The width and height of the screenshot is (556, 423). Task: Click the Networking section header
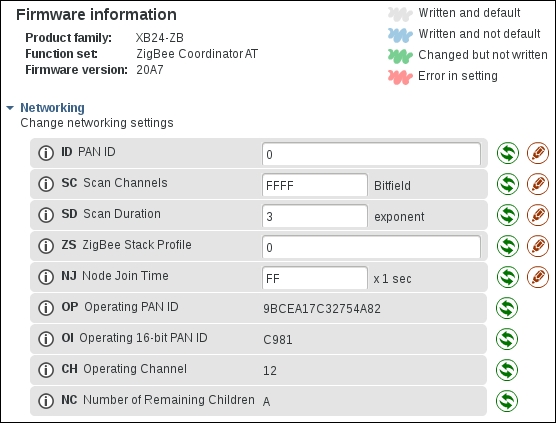coord(52,108)
